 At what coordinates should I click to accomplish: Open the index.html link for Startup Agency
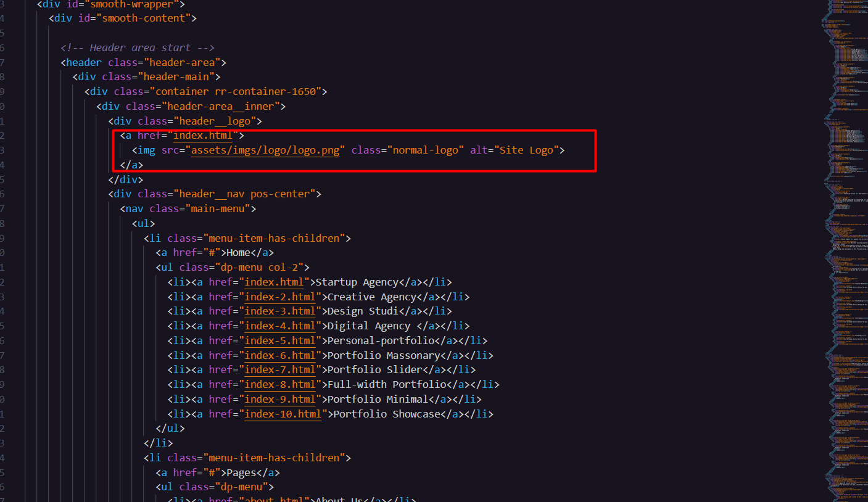275,282
